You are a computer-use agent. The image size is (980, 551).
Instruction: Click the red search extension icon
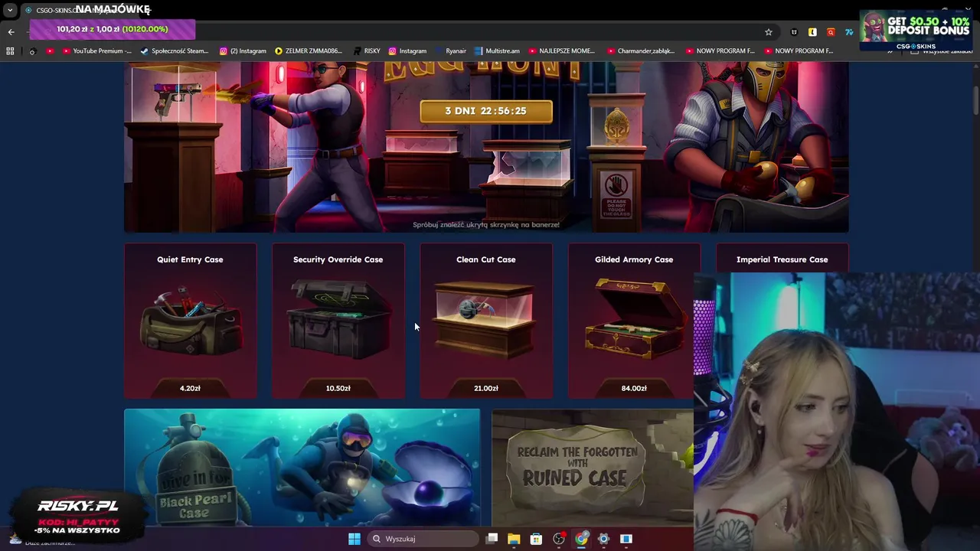[831, 32]
